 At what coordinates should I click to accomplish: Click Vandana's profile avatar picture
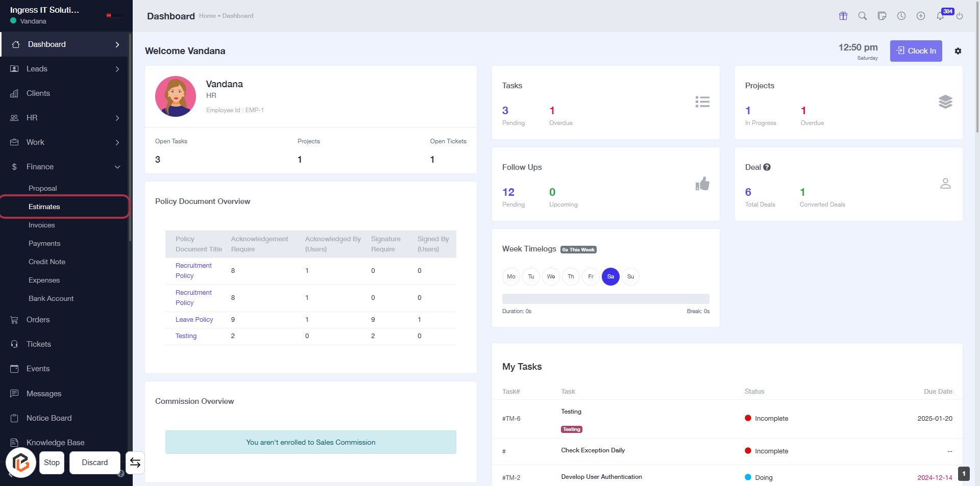(x=176, y=96)
